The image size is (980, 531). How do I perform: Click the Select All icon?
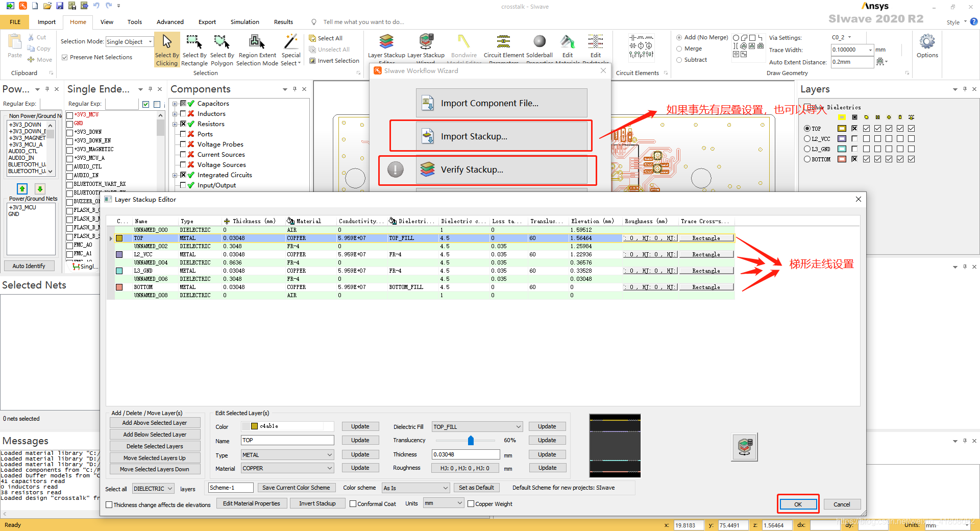click(312, 38)
